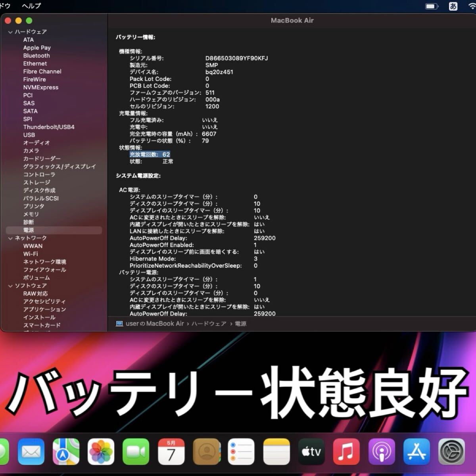Launch Podcasts from the Dock
The image size is (476, 476).
[382, 451]
